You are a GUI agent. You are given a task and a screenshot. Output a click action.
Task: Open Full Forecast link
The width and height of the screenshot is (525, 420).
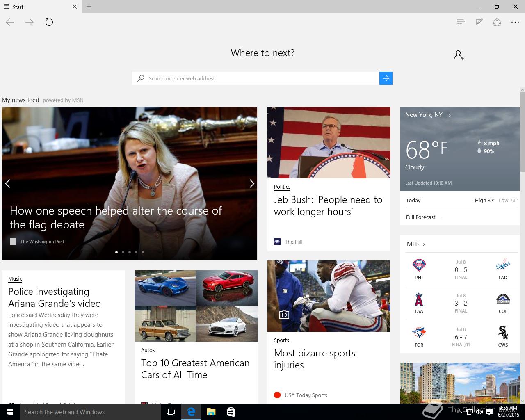tap(420, 217)
